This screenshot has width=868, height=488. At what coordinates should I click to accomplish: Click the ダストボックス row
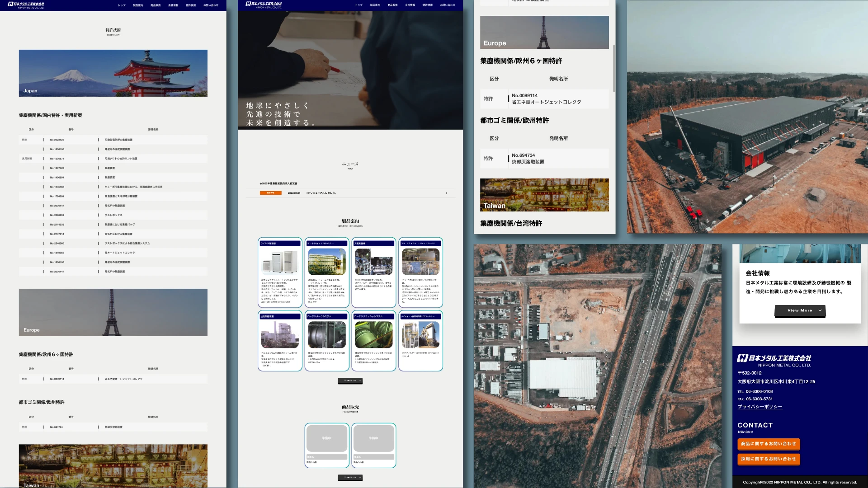(113, 215)
